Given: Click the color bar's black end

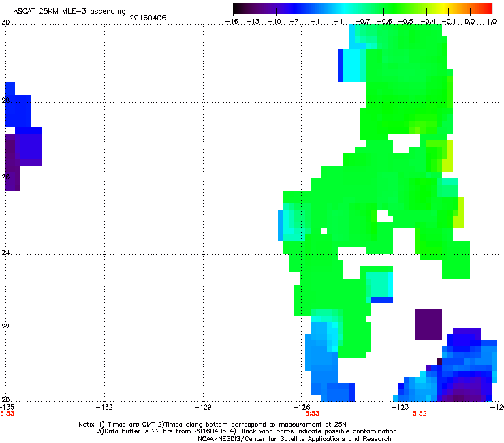Looking at the screenshot, I should (238, 9).
